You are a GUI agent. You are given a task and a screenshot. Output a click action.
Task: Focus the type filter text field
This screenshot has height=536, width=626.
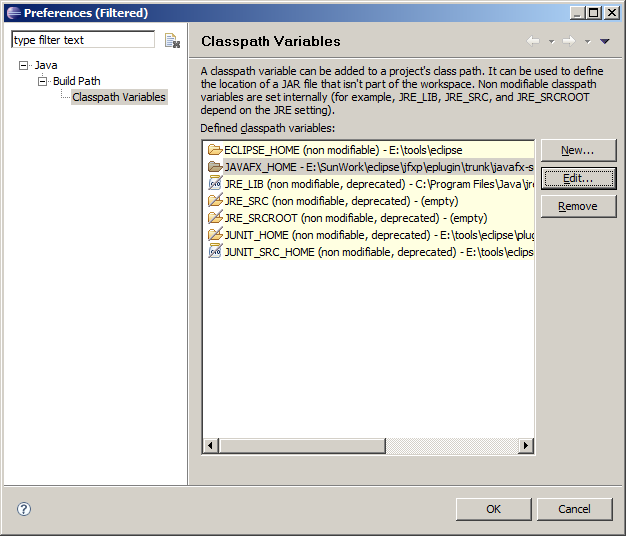click(x=82, y=40)
